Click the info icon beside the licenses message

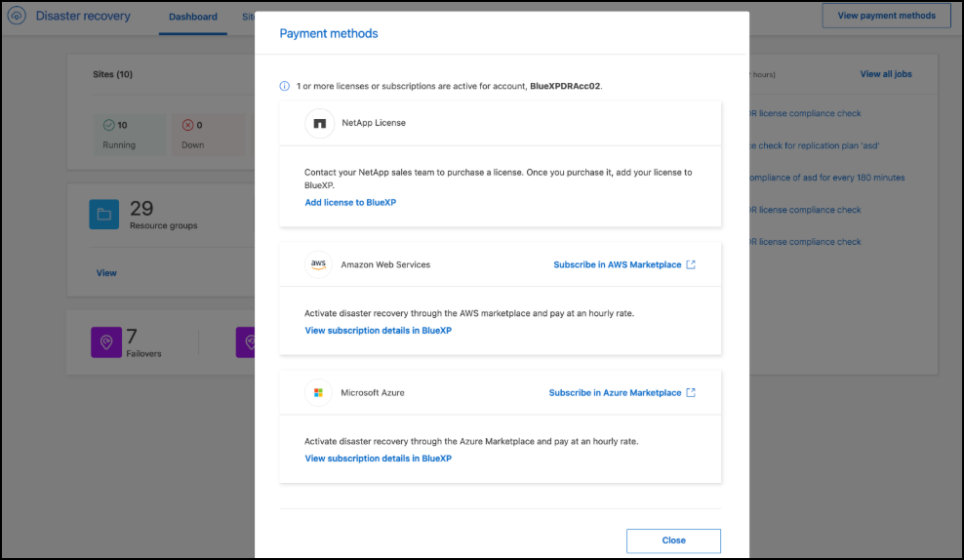285,86
